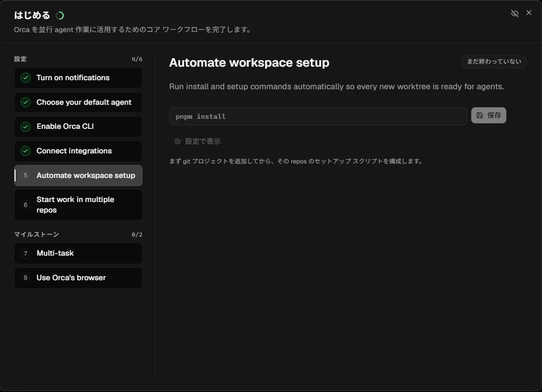Click the gear icon next to 設定で表示
Viewport: 542px width, 392px height.
178,141
